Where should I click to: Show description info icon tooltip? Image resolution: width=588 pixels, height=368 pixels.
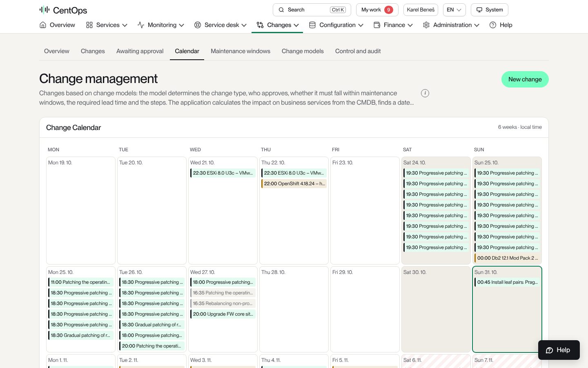425,93
